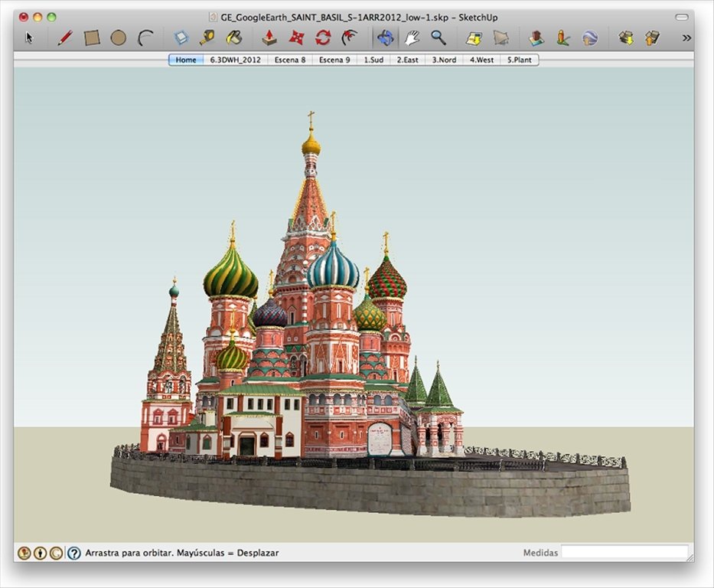Pick the Circle tool
Image resolution: width=714 pixels, height=588 pixels.
(x=119, y=38)
